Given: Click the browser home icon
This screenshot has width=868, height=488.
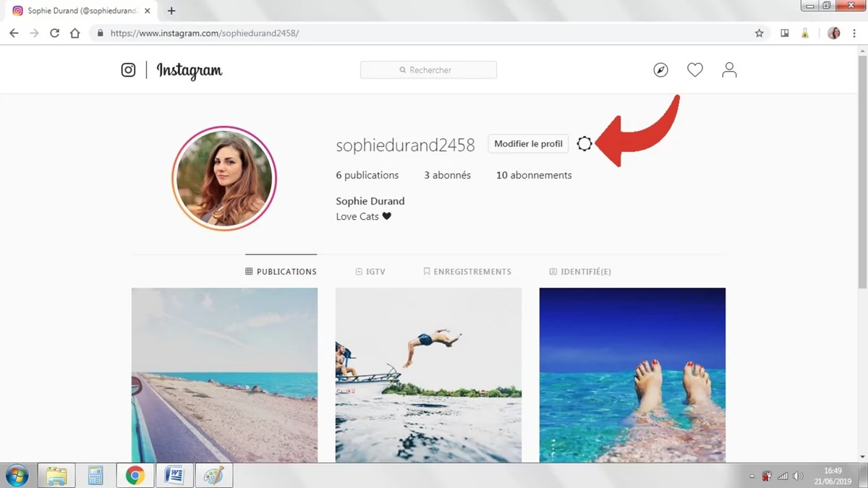Looking at the screenshot, I should [x=75, y=33].
